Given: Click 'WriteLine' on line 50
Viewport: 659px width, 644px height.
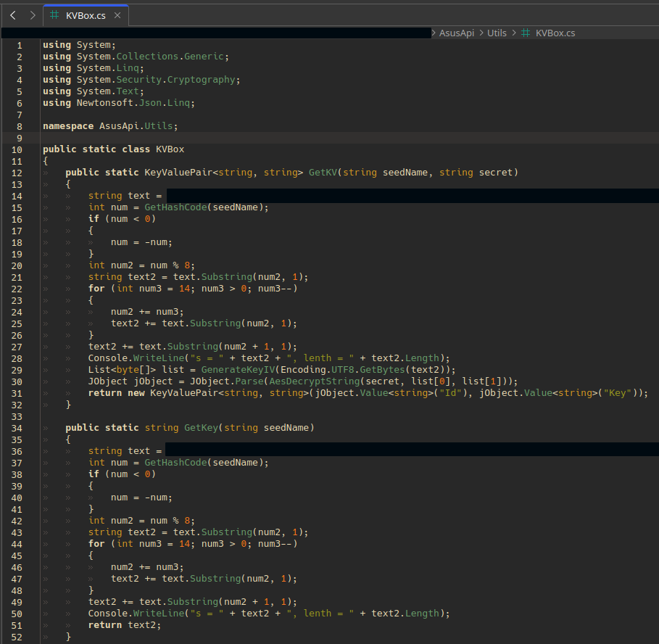Looking at the screenshot, I should (x=159, y=614).
